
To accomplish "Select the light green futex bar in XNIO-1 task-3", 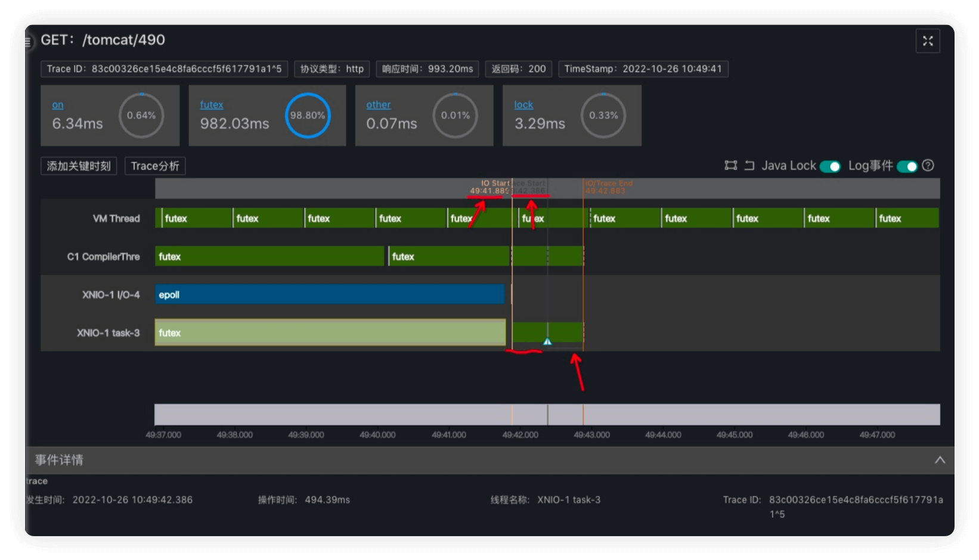I will click(x=330, y=332).
